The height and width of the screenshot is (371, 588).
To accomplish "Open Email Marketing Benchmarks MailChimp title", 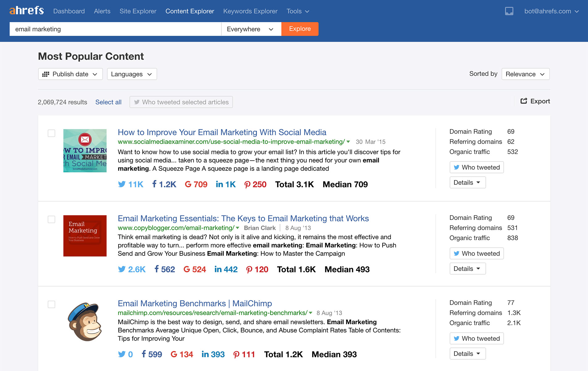I will click(x=195, y=303).
